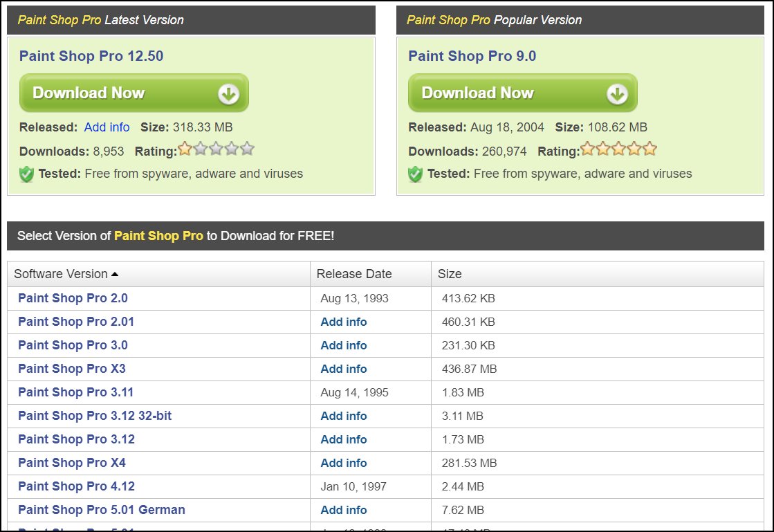Click Add info in the Paint Shop Pro 2.01 row
The height and width of the screenshot is (532, 774).
click(344, 322)
